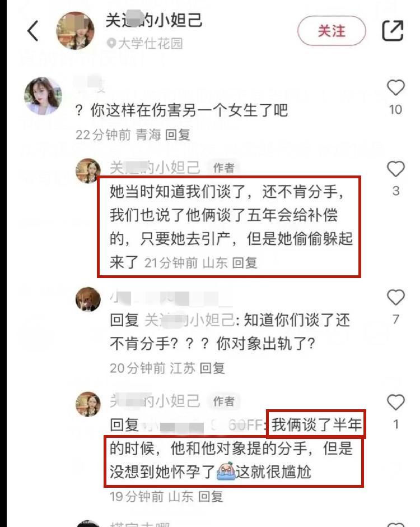Reply to the 20分钟前 江苏 comment
The width and height of the screenshot is (420, 527).
point(212,368)
